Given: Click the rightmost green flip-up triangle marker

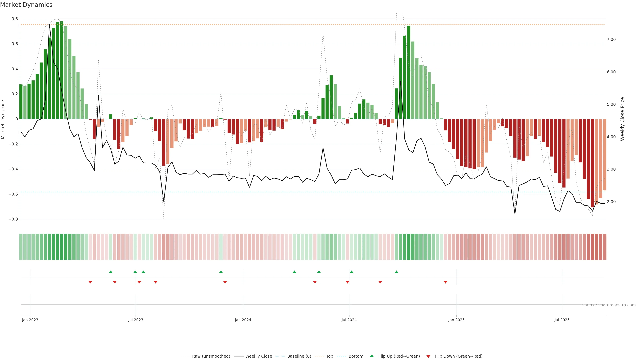Looking at the screenshot, I should pyautogui.click(x=396, y=272).
